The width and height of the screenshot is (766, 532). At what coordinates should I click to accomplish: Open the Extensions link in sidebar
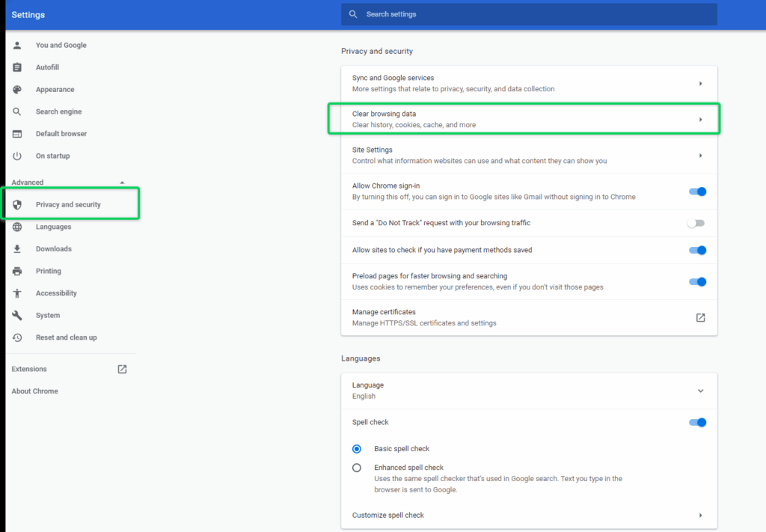pyautogui.click(x=29, y=370)
